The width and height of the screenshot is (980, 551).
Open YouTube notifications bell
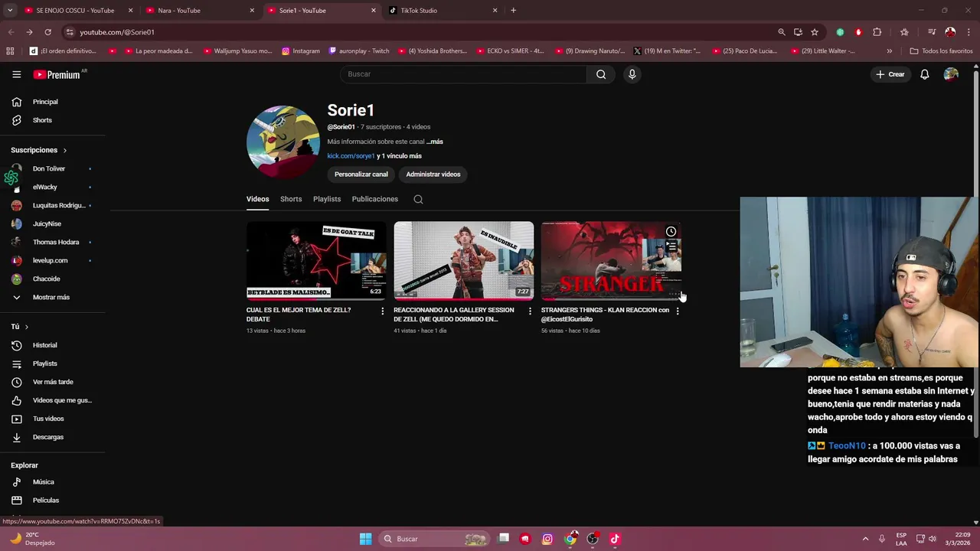[x=925, y=74]
